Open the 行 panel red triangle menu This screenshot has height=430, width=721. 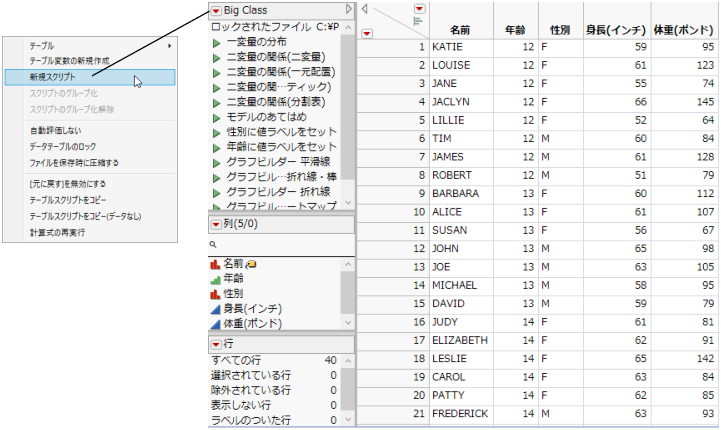(x=215, y=344)
